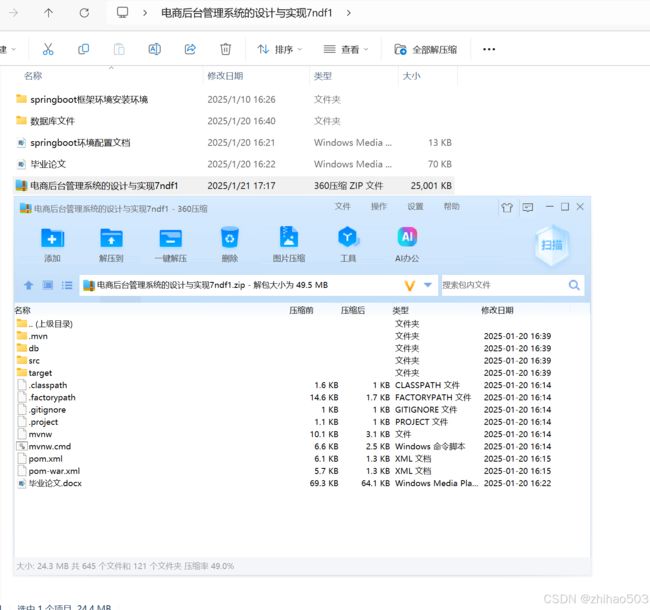This screenshot has width=650, height=610.
Task: Click the 解压到 extract-to icon
Action: (x=111, y=244)
